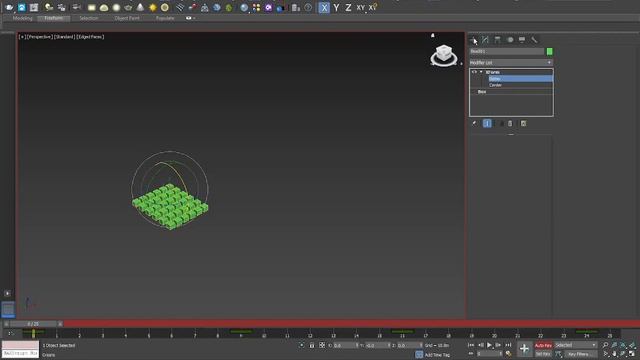Open the Populate ribbon tab
This screenshot has width=640, height=360.
(165, 18)
